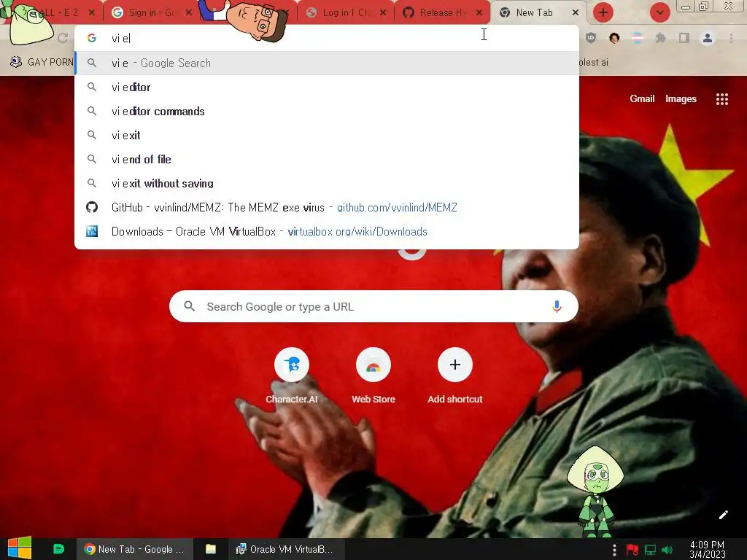
Task: Close the 'New Tab' tab
Action: (576, 13)
